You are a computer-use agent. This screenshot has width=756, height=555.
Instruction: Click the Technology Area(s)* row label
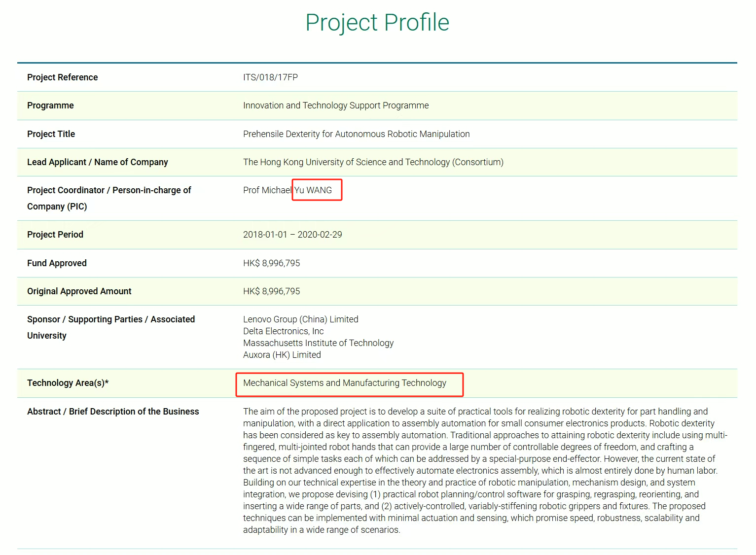point(68,383)
